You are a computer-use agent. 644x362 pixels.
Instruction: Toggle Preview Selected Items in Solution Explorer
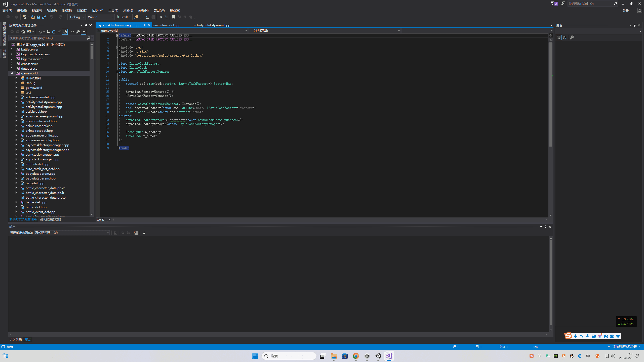[x=84, y=32]
